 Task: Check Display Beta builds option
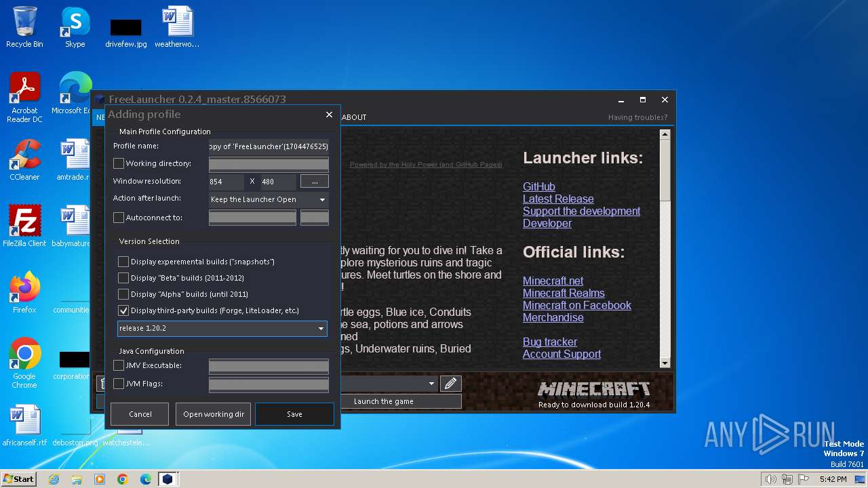(x=123, y=278)
